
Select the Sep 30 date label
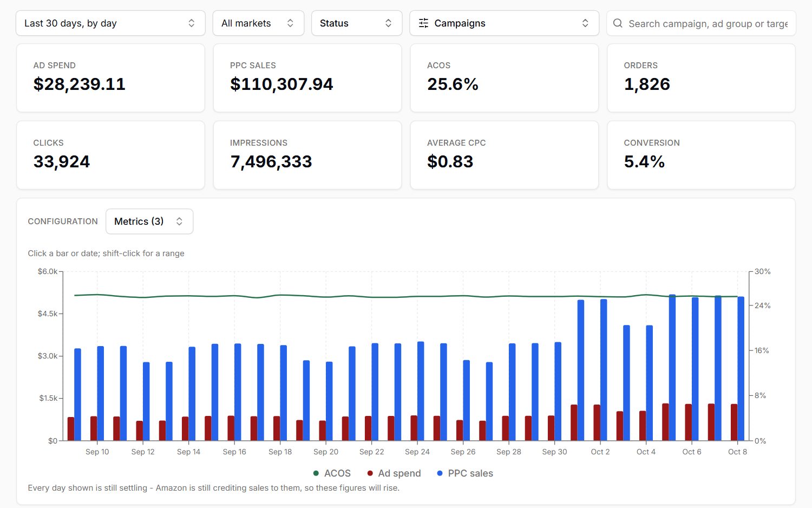pos(555,452)
